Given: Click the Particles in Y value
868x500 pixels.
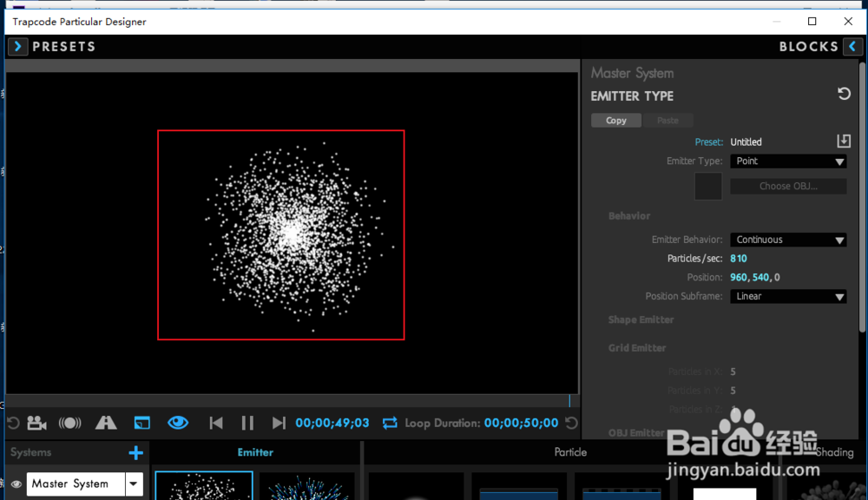Looking at the screenshot, I should (733, 391).
